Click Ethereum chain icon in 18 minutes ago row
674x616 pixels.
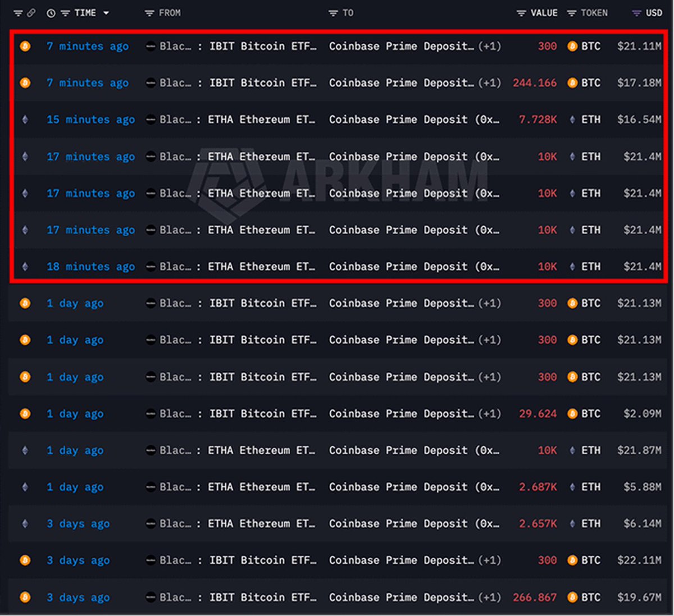click(25, 266)
